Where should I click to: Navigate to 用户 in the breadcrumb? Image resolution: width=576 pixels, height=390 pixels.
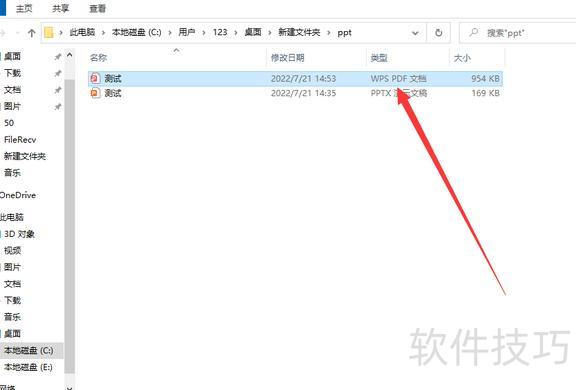[187, 32]
